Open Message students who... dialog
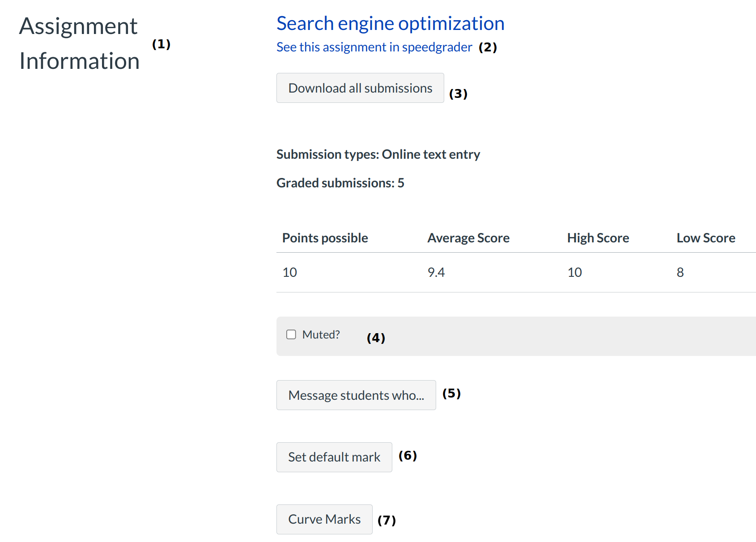 [x=356, y=395]
